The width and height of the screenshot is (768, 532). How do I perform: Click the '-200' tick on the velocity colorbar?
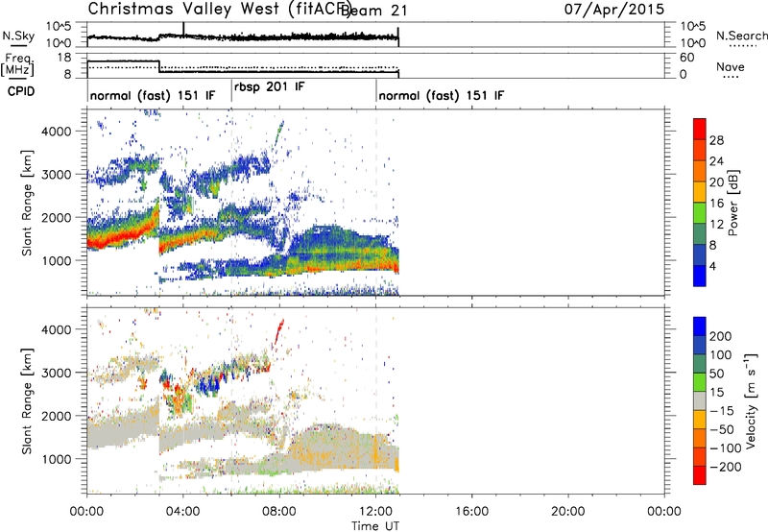(726, 467)
